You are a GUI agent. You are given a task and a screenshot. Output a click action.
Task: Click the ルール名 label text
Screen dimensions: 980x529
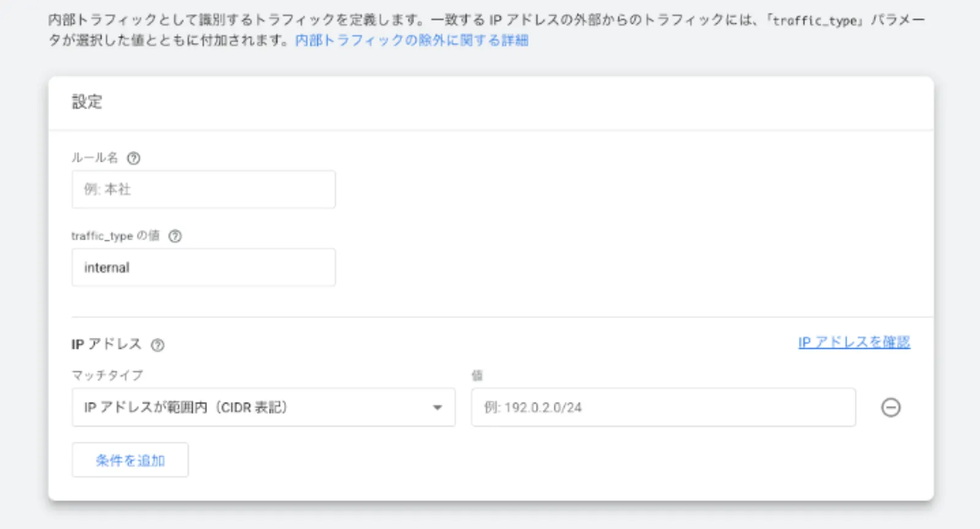click(x=95, y=158)
